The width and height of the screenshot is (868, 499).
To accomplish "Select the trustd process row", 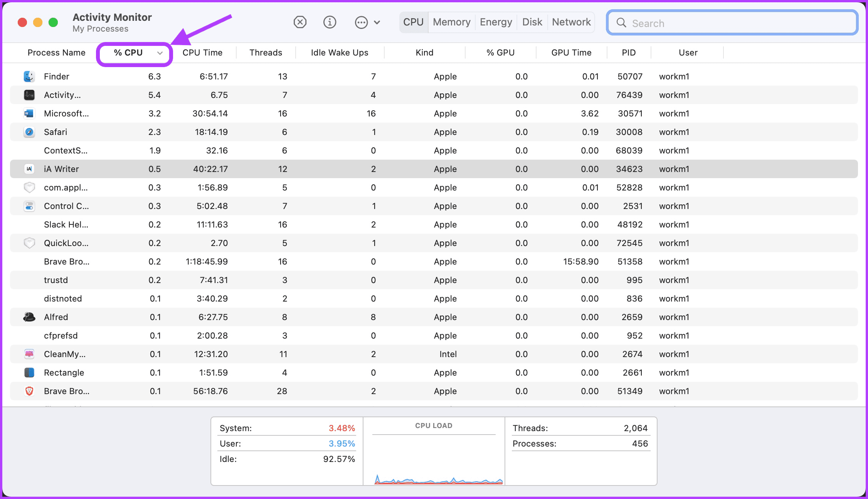I will (434, 280).
